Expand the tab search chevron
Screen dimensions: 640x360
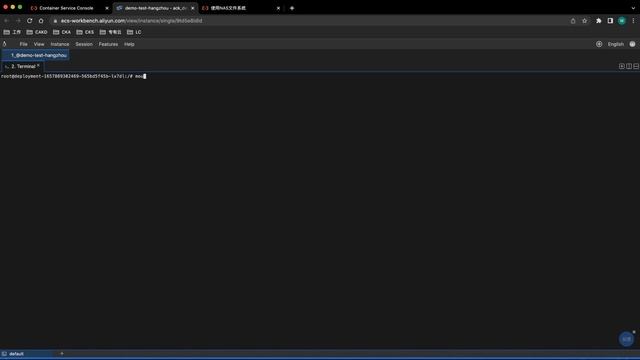[x=633, y=8]
